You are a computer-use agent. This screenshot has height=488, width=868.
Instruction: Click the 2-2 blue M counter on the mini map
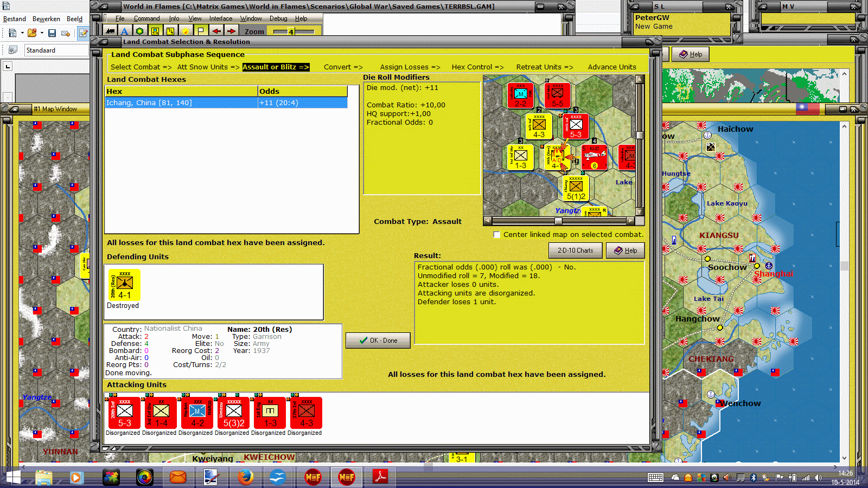click(520, 95)
